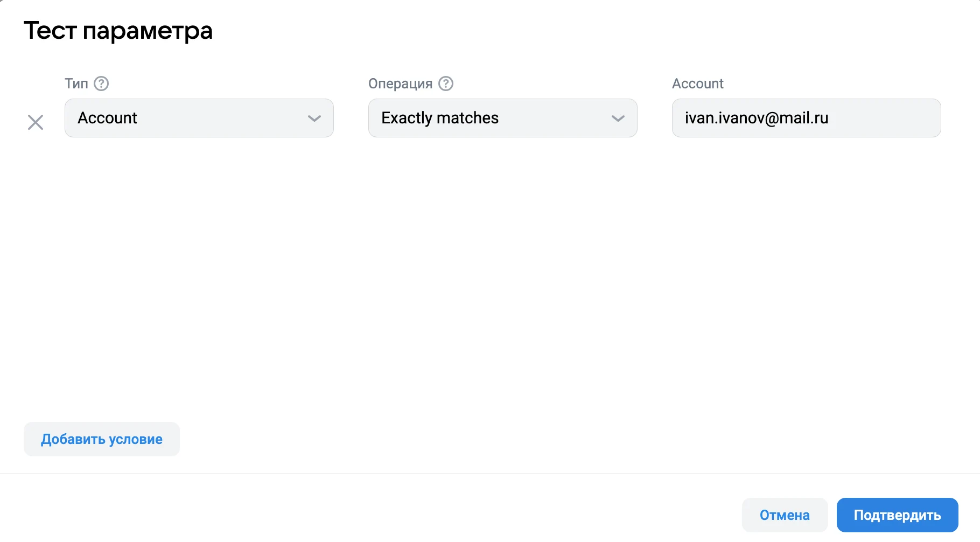The image size is (980, 542).
Task: Click the Операция field label
Action: tap(400, 84)
